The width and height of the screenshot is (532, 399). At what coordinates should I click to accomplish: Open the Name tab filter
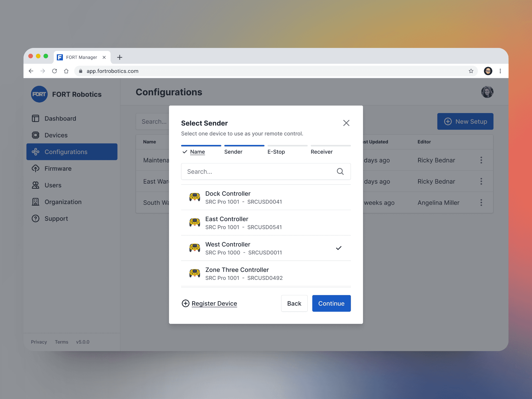coord(197,152)
